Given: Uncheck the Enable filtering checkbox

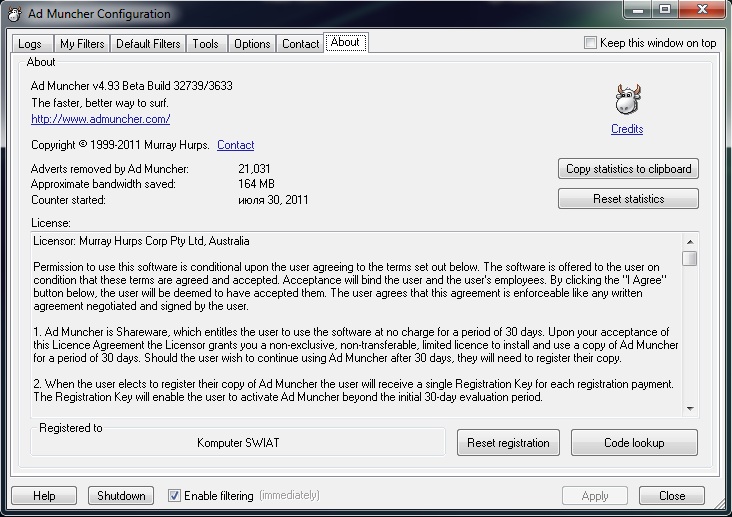Looking at the screenshot, I should tap(175, 495).
